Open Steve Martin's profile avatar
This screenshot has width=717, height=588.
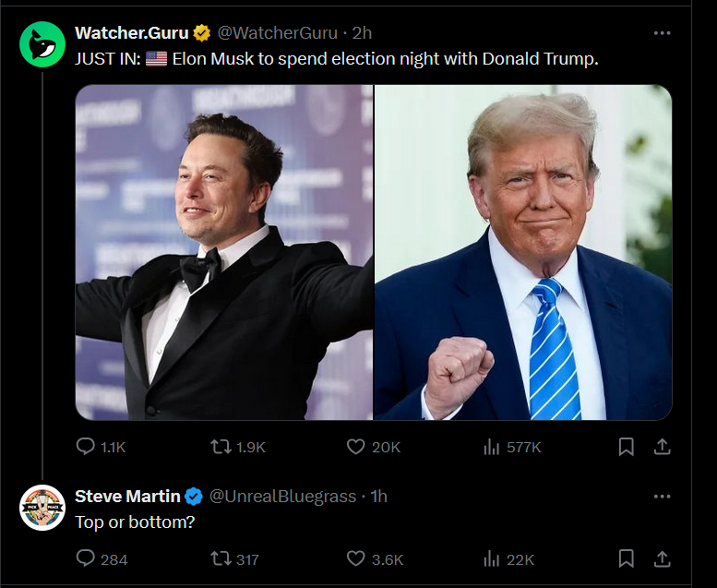[42, 508]
